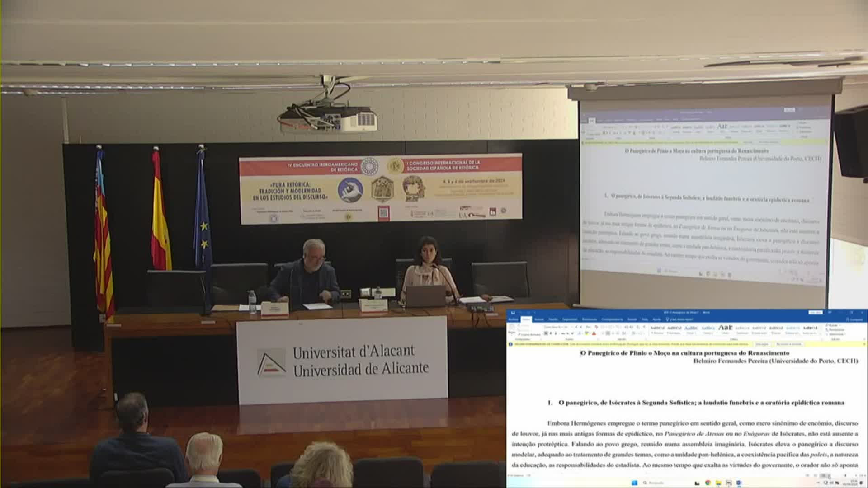Switch to the Referencias ribbon tab
Screen dimensions: 868x488
589,319
